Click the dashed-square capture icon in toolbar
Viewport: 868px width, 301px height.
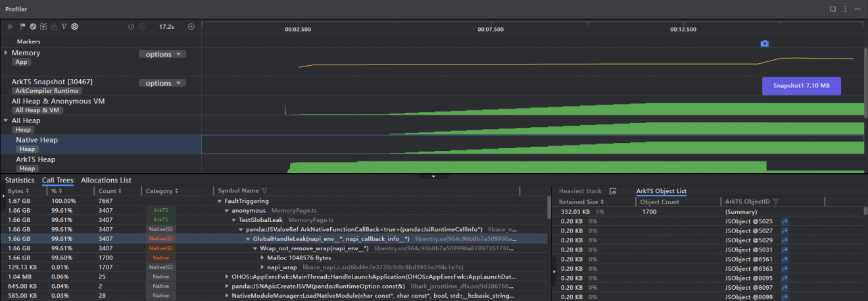coord(43,26)
